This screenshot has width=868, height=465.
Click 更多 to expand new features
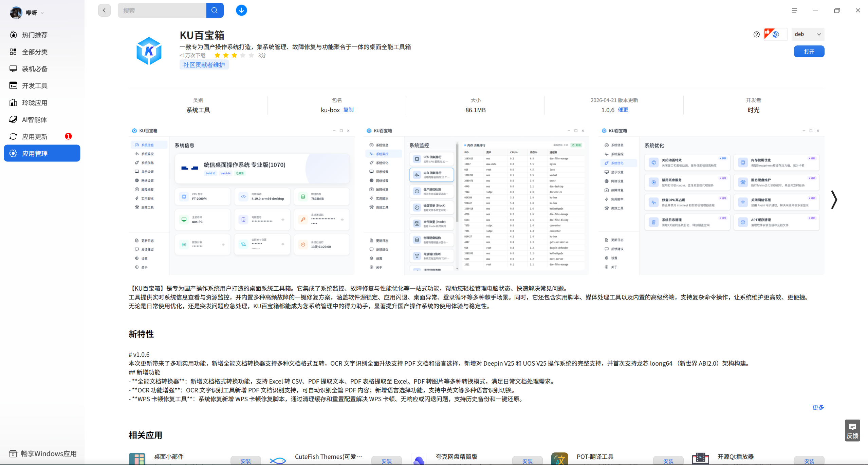tap(818, 407)
